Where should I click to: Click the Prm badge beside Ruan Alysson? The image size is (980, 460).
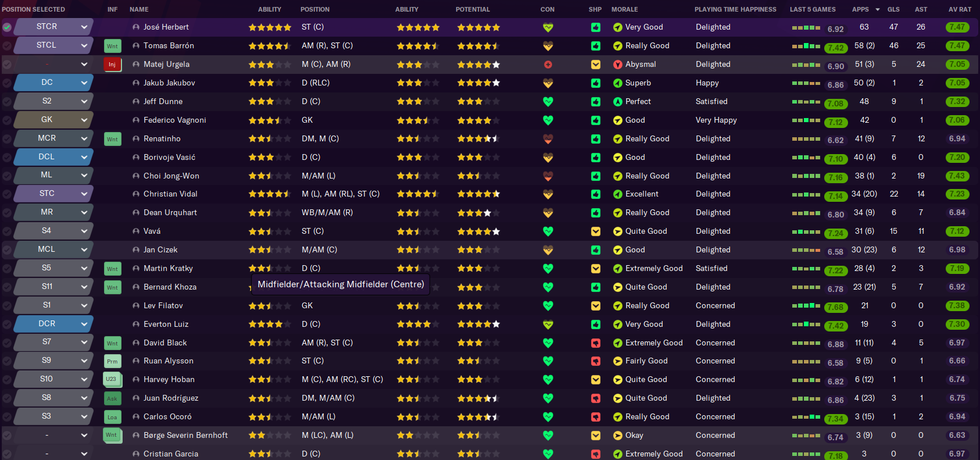point(112,361)
